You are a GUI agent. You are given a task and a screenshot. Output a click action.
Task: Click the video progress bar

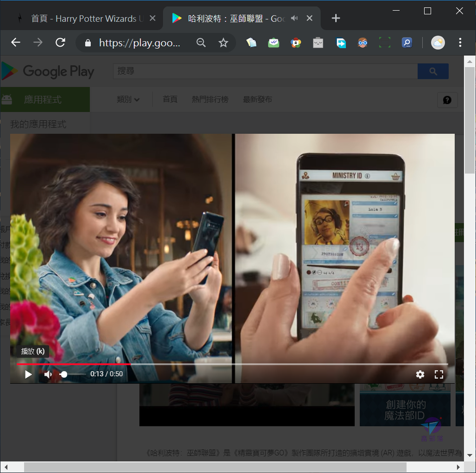(x=232, y=364)
